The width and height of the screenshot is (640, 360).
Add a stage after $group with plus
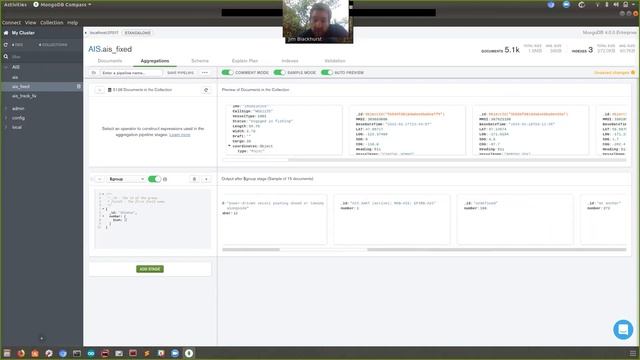tap(206, 179)
